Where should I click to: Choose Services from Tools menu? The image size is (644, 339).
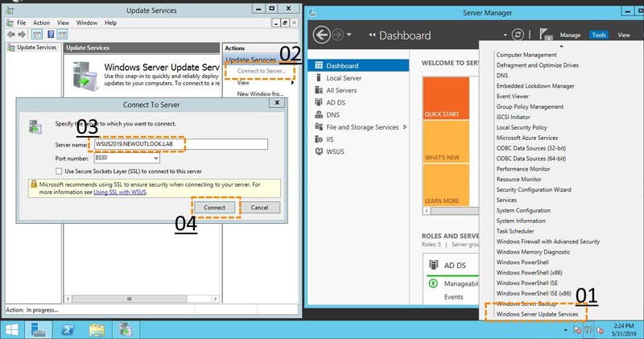[506, 201]
